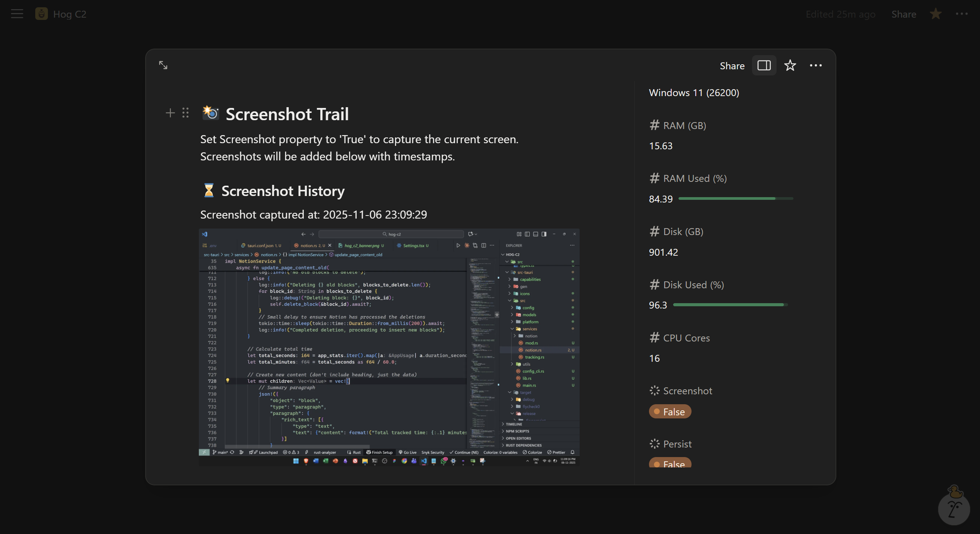
Task: Edit the RAM (GB) value 15.63
Action: 660,146
